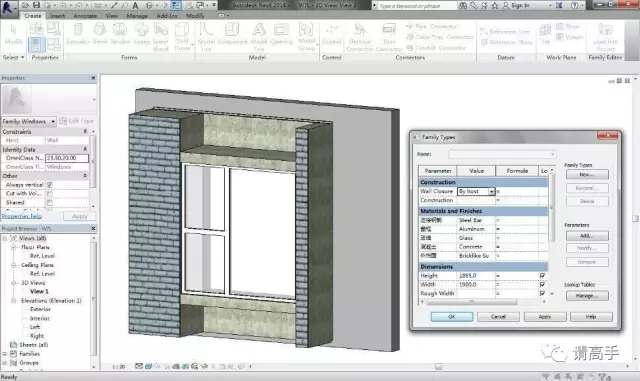Click the Reference Line tool
Screen dimensions: 640x381
point(505,31)
